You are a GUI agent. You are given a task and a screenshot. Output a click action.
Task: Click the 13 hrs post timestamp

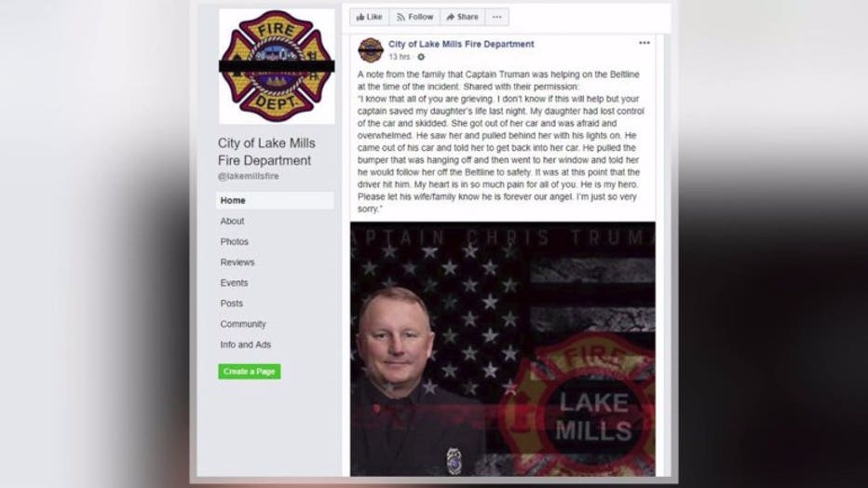click(399, 57)
